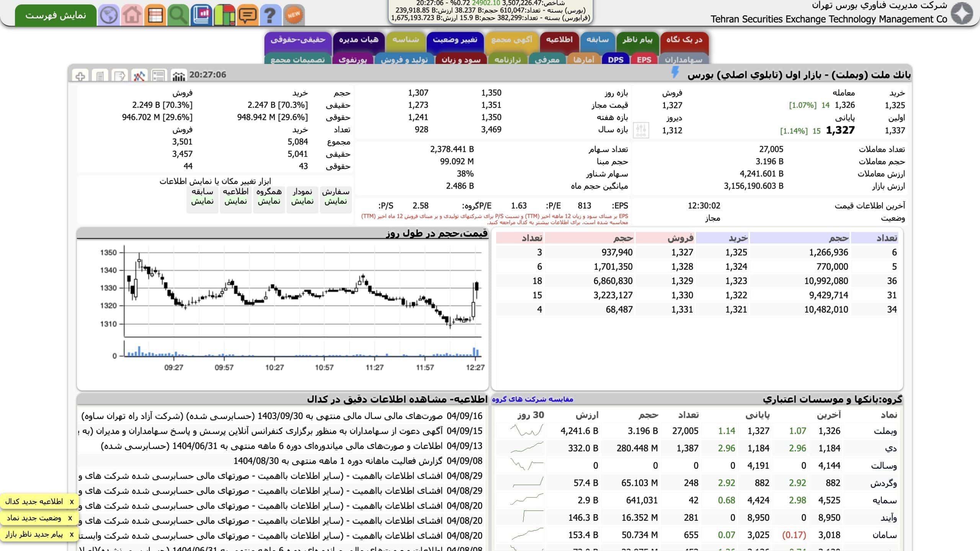Open the bar chart icon beside clock
Image resolution: width=980 pixels, height=551 pixels.
[x=178, y=76]
